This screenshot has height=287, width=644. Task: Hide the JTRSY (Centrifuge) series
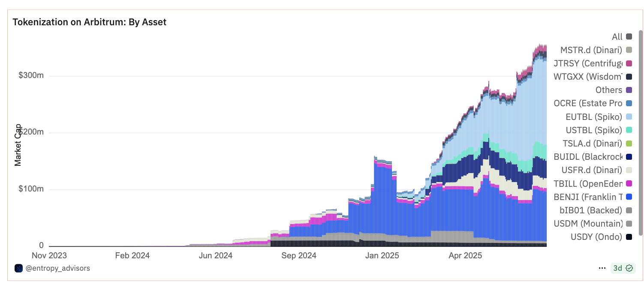coord(593,63)
